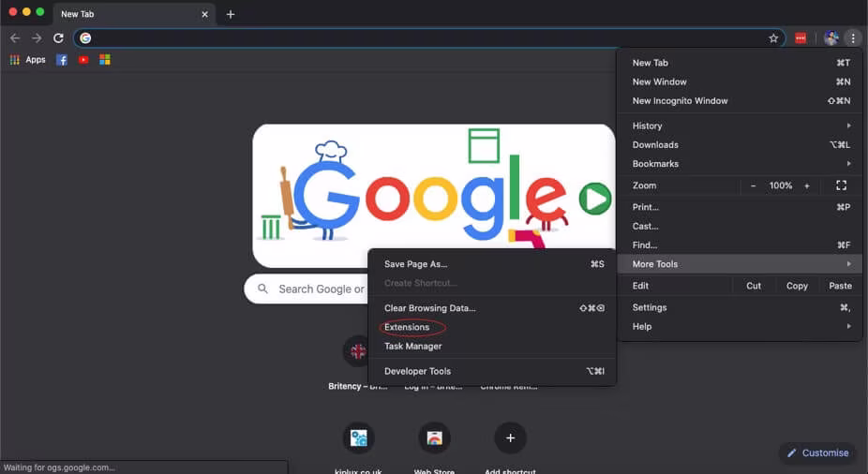
Task: Click the 100% zoom value
Action: point(780,185)
